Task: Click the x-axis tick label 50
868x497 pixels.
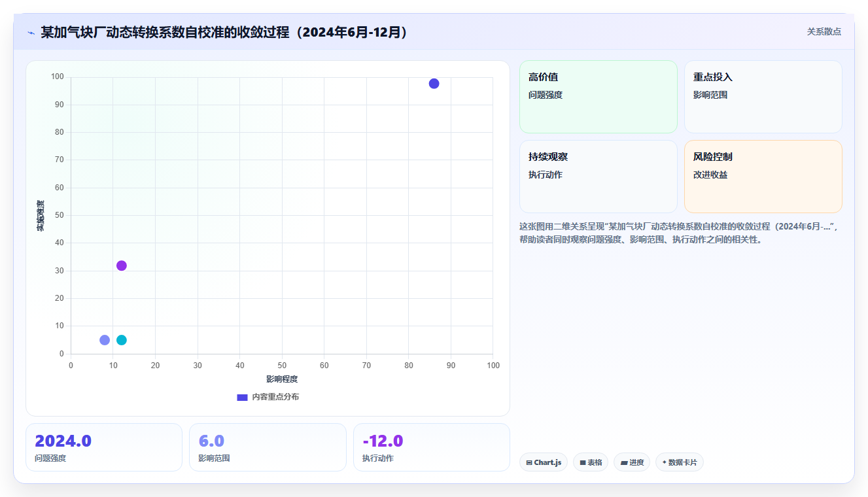Action: coord(282,365)
